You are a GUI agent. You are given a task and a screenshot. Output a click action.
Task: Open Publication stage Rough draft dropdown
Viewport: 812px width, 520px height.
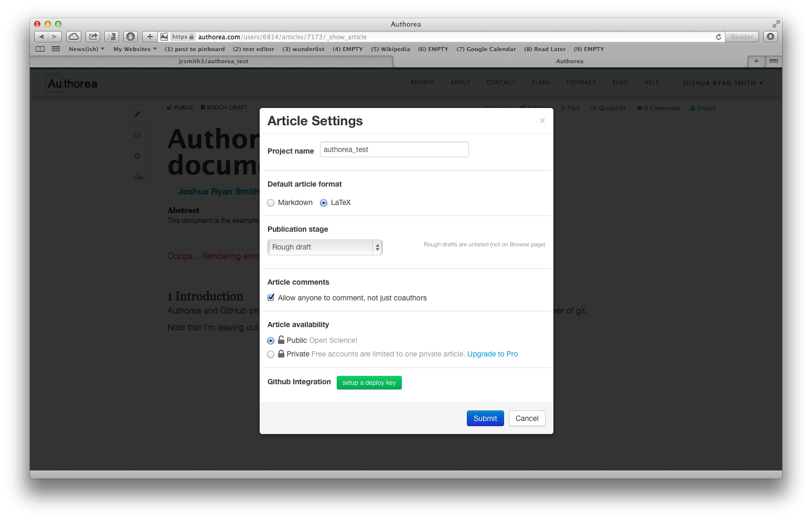pyautogui.click(x=325, y=247)
